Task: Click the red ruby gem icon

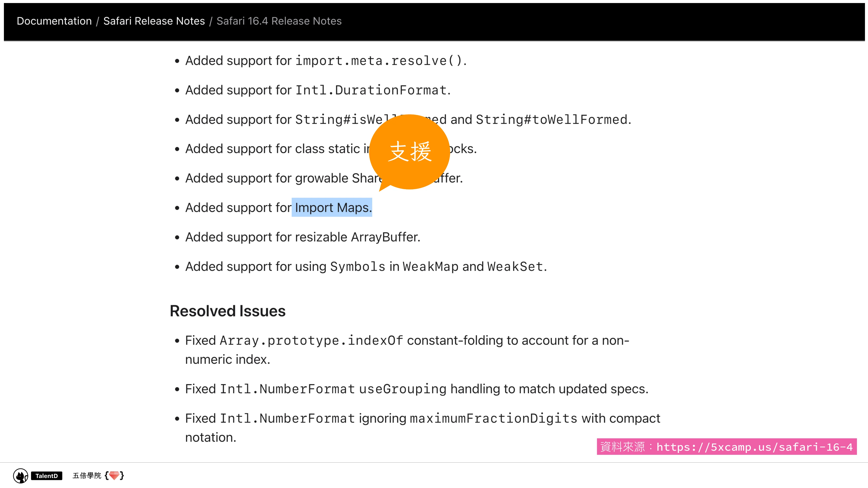Action: (x=114, y=475)
